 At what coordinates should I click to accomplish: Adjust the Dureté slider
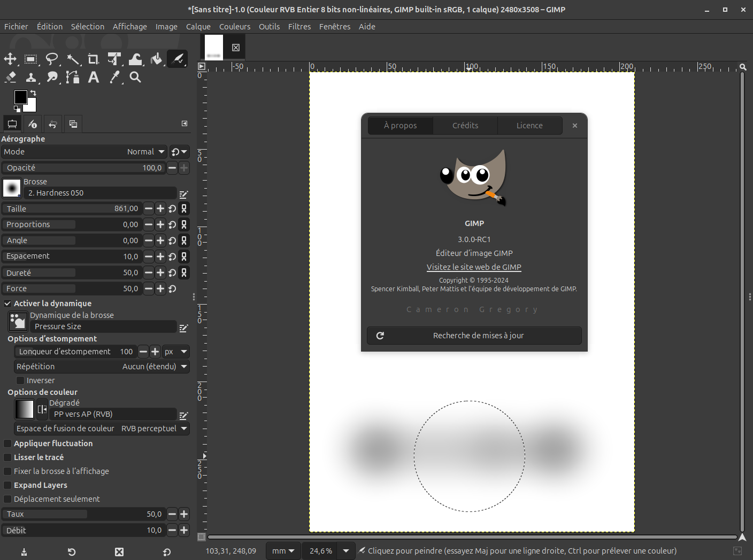point(72,273)
